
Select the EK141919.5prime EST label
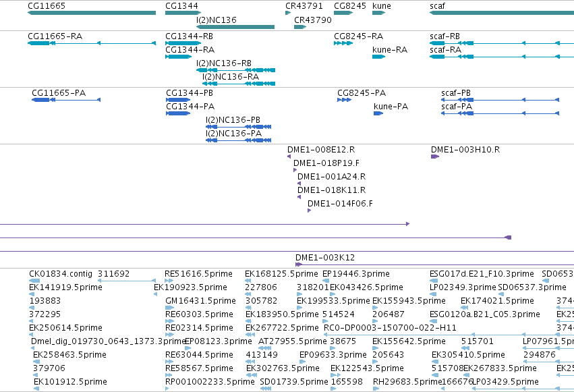pos(65,287)
